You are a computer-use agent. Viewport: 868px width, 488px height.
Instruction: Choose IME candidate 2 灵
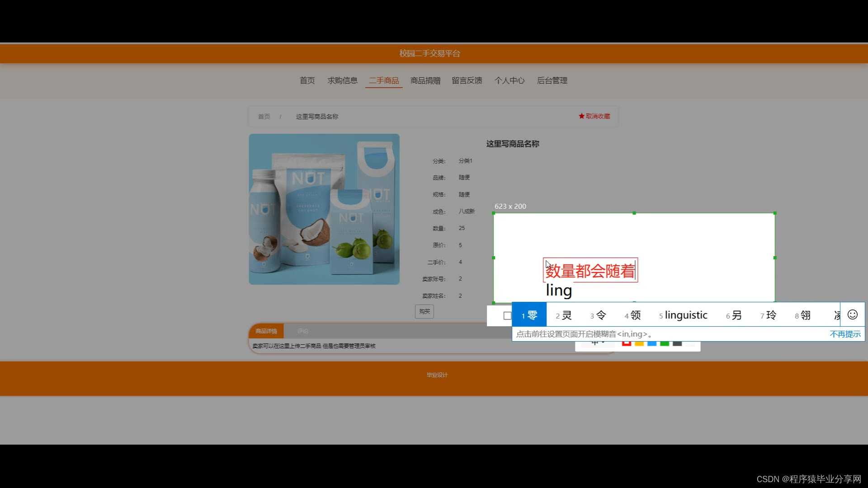(x=564, y=315)
